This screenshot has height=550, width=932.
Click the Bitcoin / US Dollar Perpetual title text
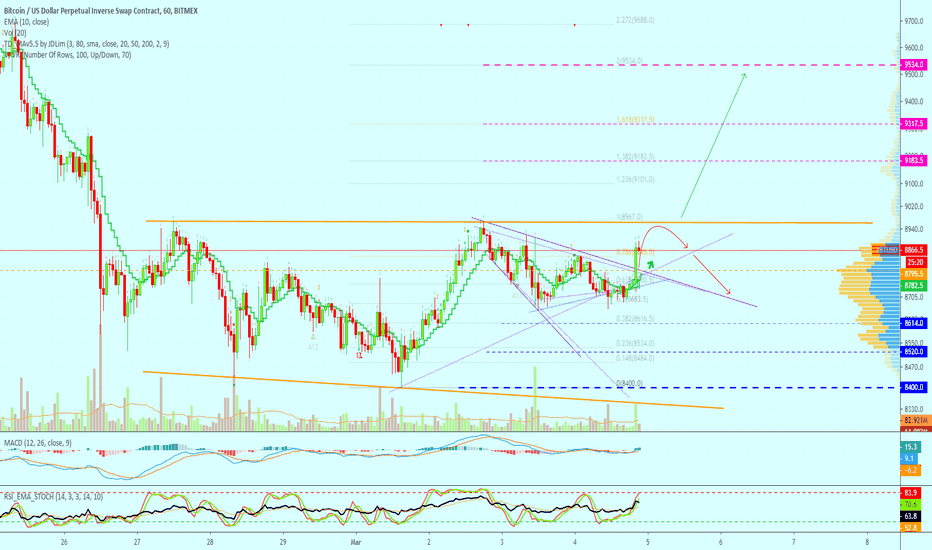[x=101, y=11]
